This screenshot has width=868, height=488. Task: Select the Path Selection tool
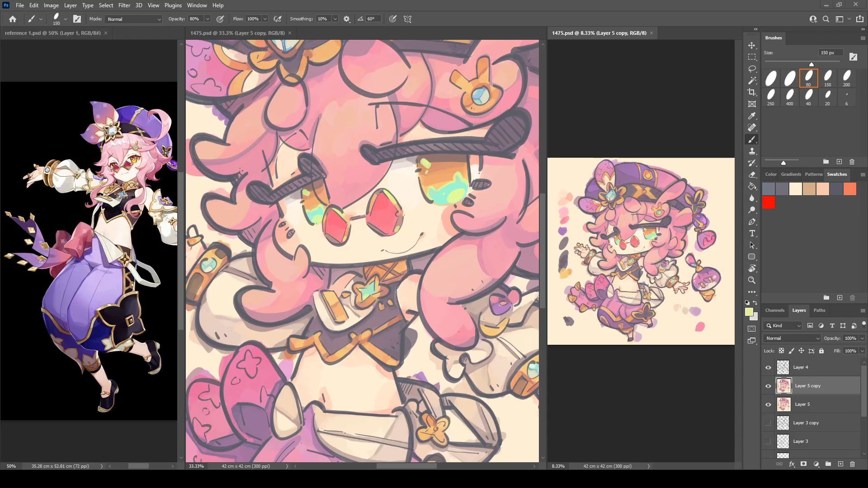[752, 245]
